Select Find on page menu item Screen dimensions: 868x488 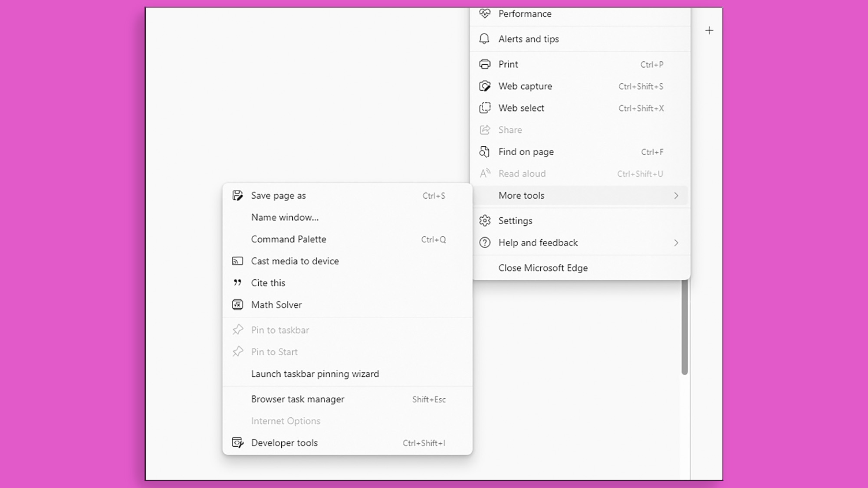[x=526, y=152]
